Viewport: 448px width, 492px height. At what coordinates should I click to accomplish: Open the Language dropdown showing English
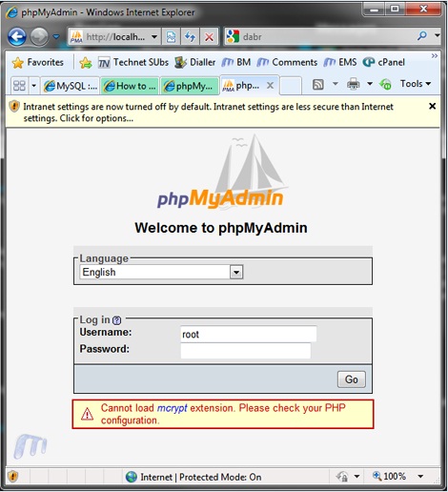(x=161, y=272)
